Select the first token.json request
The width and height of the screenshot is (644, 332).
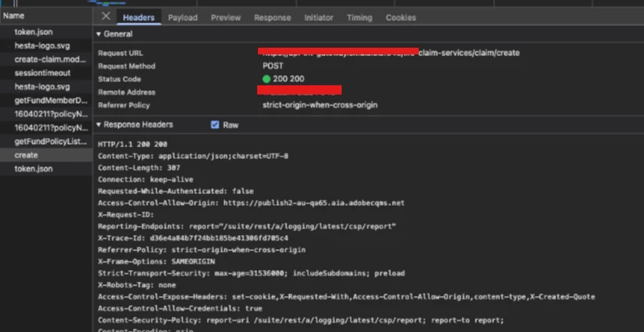tap(46, 32)
